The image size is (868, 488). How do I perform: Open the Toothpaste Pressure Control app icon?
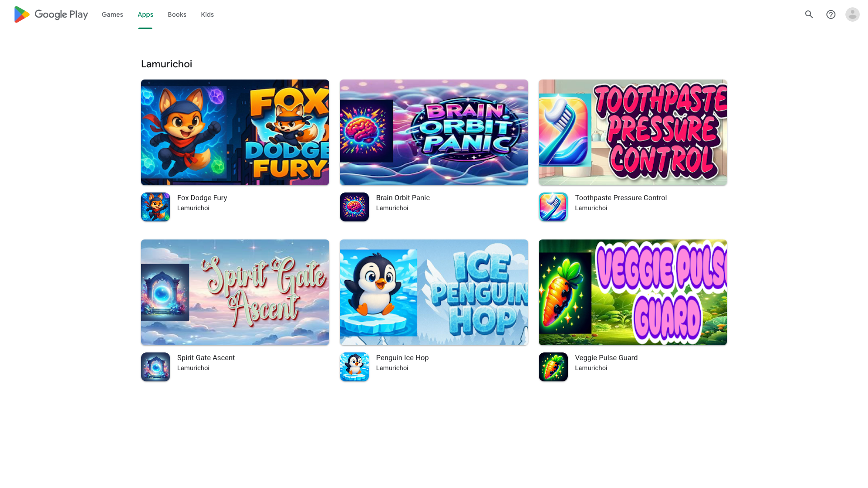click(553, 207)
